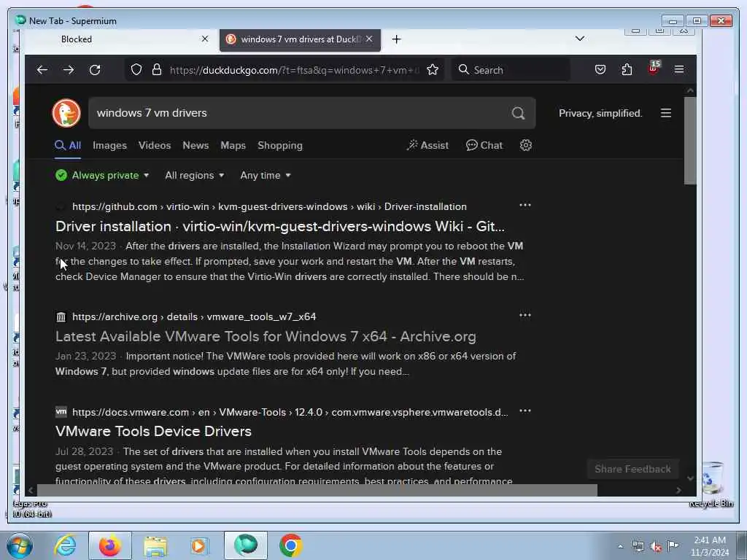This screenshot has height=560, width=747.
Task: View site security via padlock icon
Action: pos(157,70)
